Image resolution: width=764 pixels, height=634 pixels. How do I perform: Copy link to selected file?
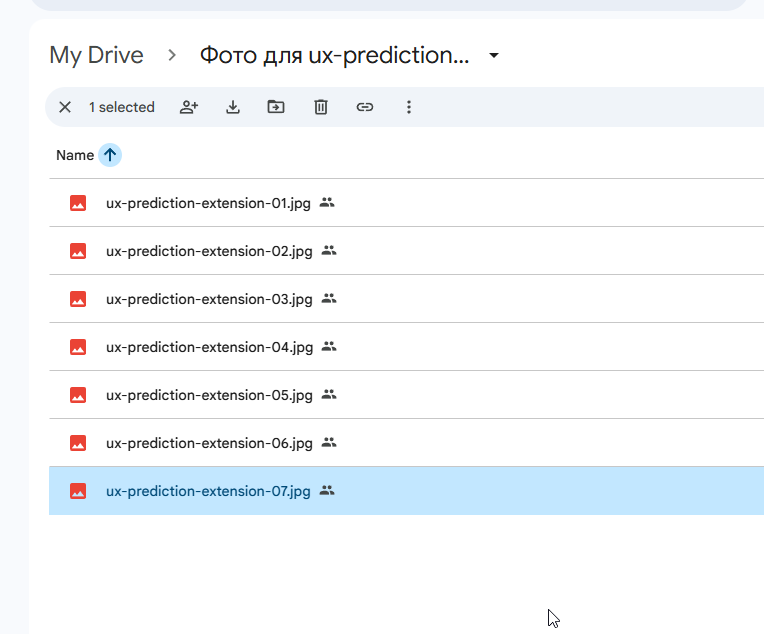click(x=364, y=107)
